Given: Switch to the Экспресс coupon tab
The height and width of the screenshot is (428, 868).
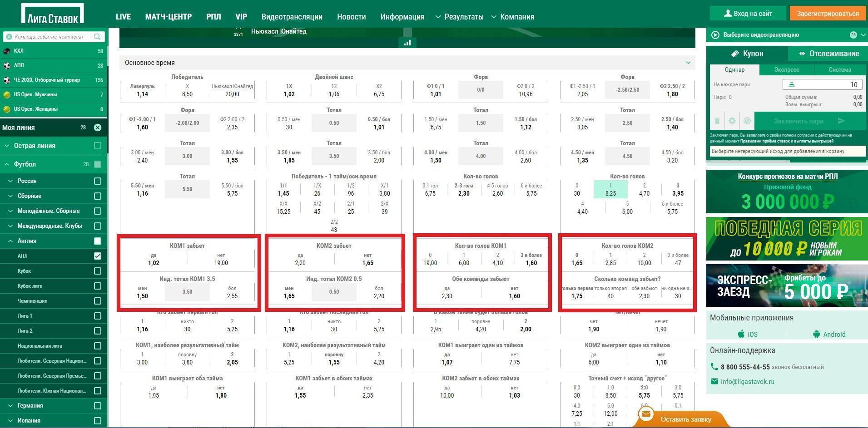Looking at the screenshot, I should 786,69.
